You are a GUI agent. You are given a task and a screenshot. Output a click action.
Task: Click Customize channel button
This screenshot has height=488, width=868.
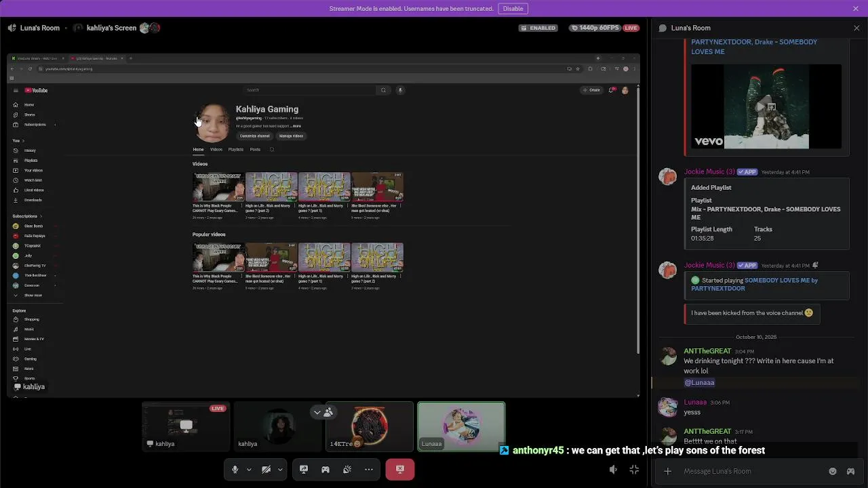[254, 136]
